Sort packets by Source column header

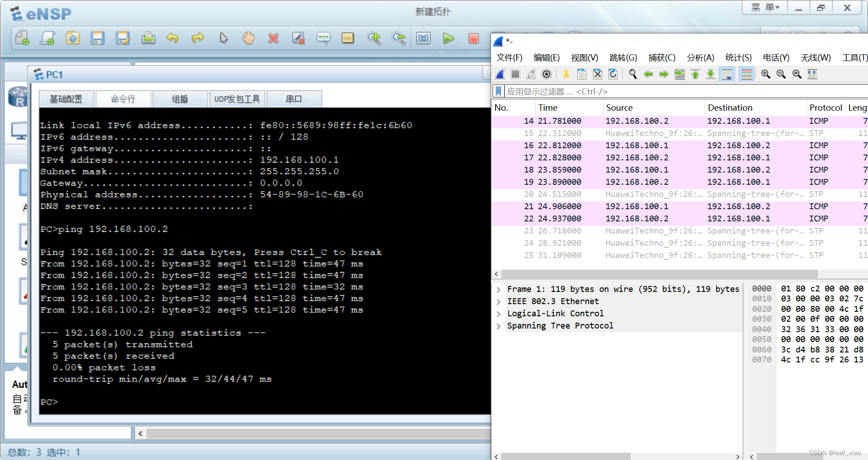tap(654, 108)
